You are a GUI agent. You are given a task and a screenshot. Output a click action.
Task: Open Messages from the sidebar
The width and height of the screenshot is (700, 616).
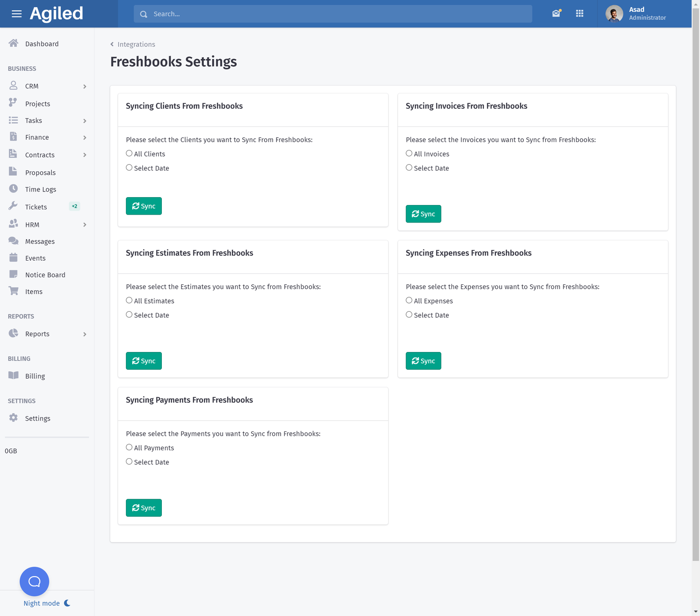(x=40, y=241)
